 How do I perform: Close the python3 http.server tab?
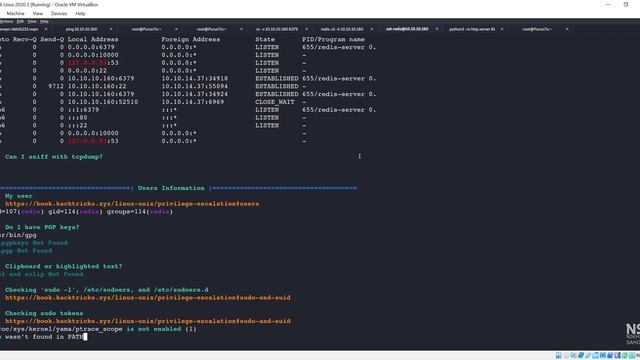click(502, 29)
